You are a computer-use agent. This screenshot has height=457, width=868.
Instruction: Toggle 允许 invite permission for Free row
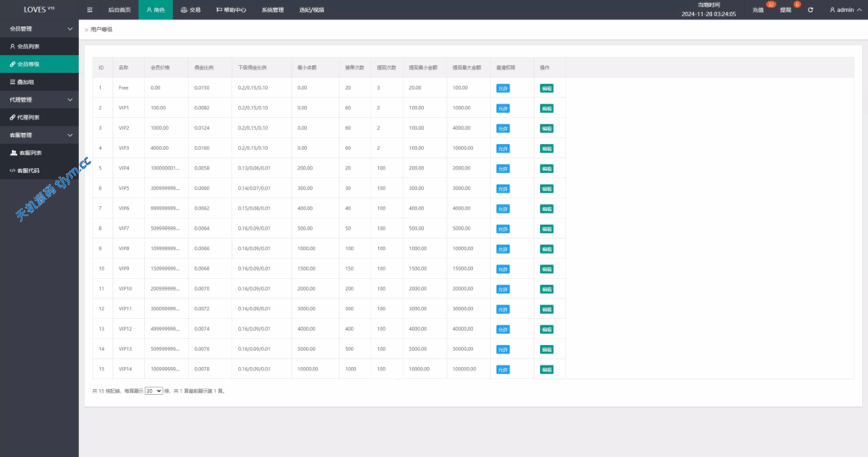tap(503, 88)
